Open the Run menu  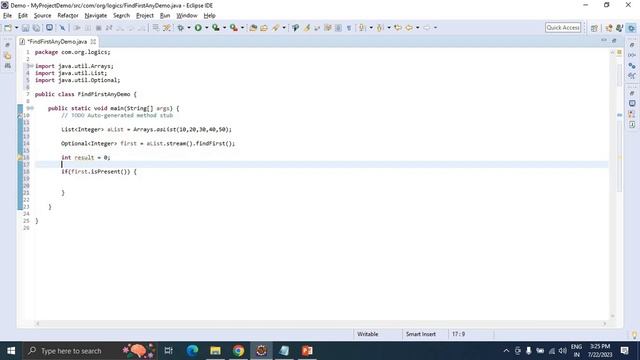coord(165,16)
